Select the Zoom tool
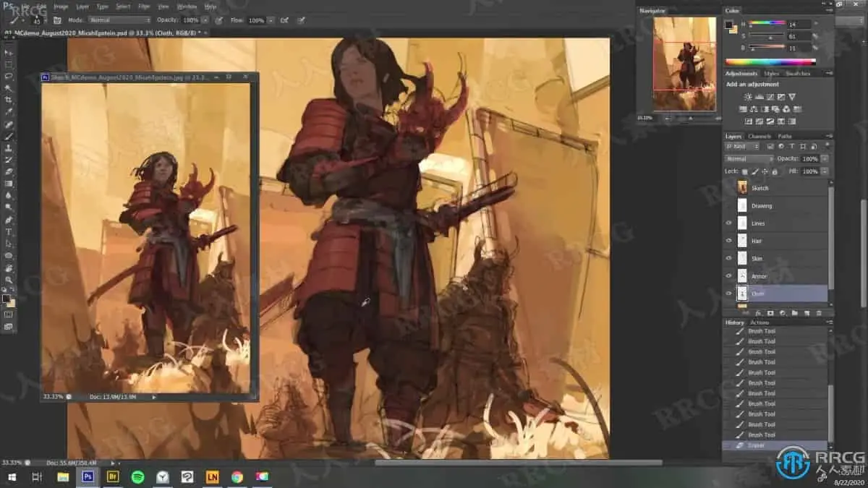The width and height of the screenshot is (868, 488). (9, 279)
